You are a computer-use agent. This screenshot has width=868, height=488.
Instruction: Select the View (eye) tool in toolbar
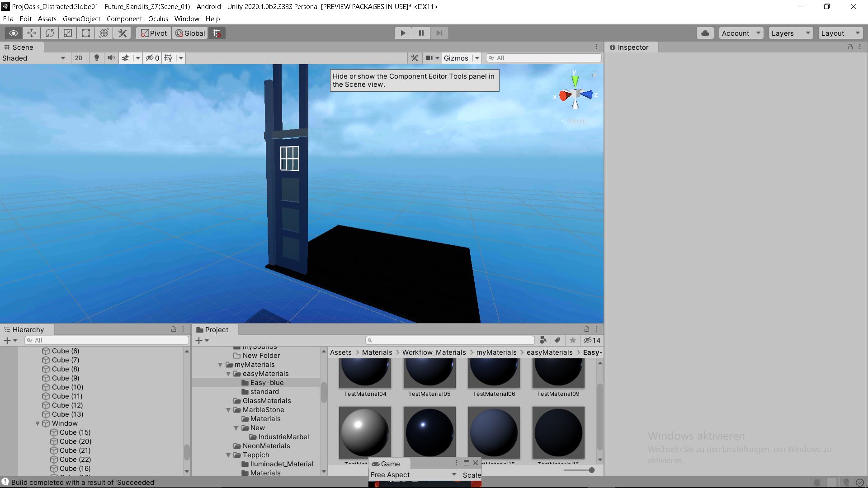click(x=14, y=33)
